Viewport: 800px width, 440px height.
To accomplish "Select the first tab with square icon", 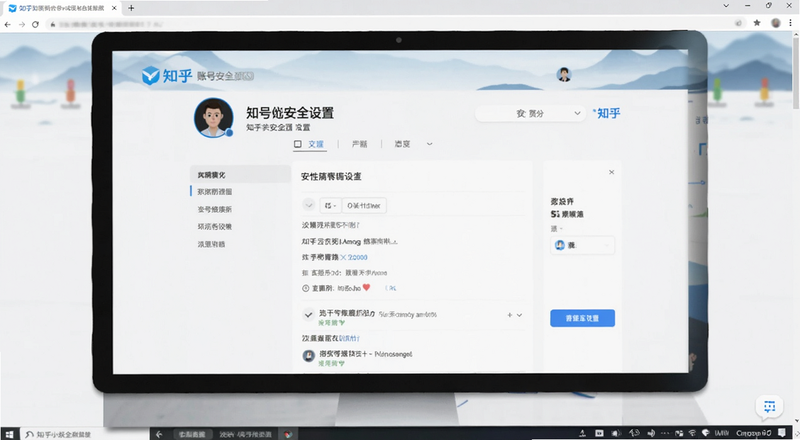I will click(x=309, y=144).
